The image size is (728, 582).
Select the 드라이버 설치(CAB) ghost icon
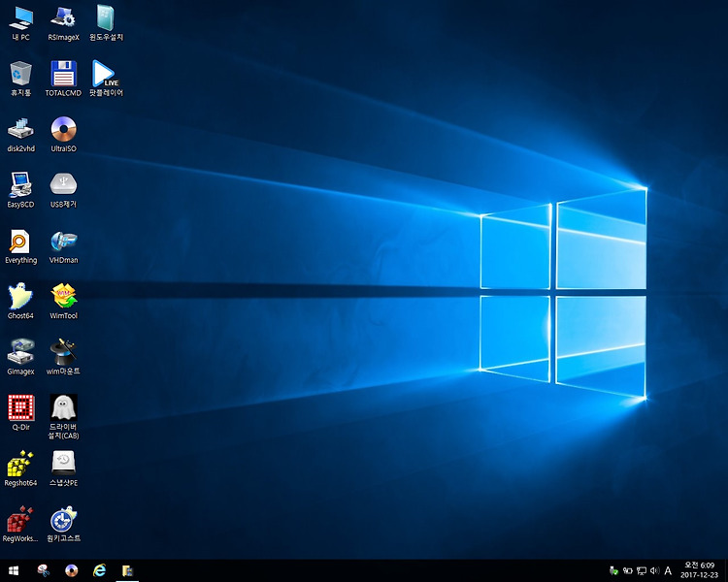coord(64,417)
